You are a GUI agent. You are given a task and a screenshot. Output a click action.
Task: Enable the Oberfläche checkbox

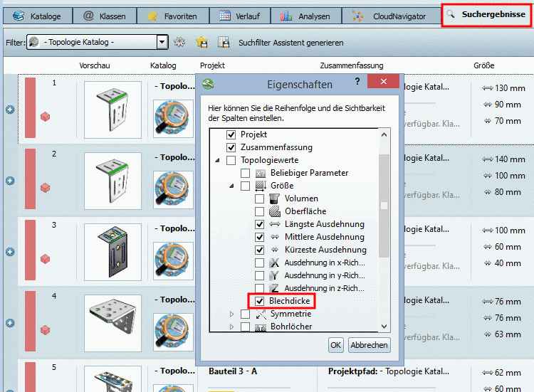coord(259,211)
